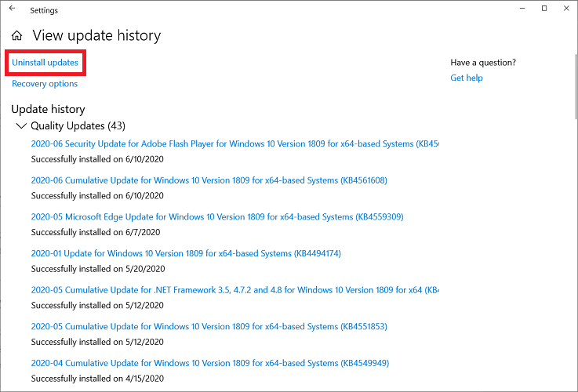Open the Adobe Flash Player security update link

[x=234, y=144]
